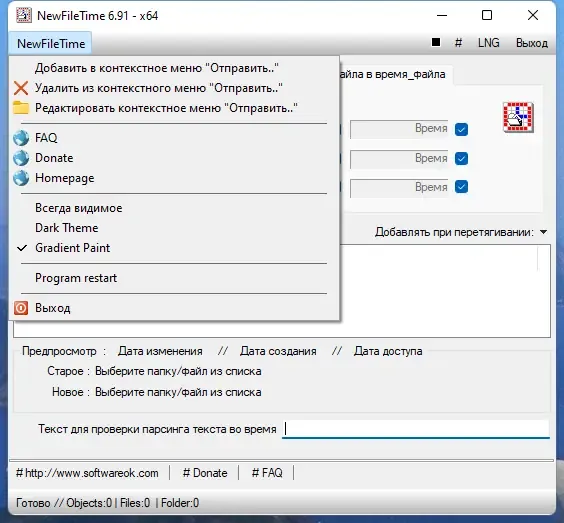Click the third Время input field
Viewport: 564px width, 523px height.
point(399,188)
